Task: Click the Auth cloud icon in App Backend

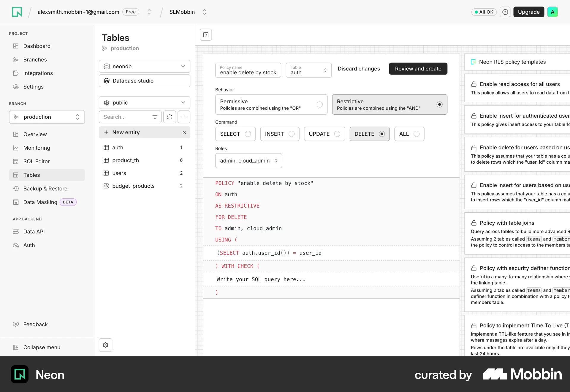Action: tap(16, 245)
